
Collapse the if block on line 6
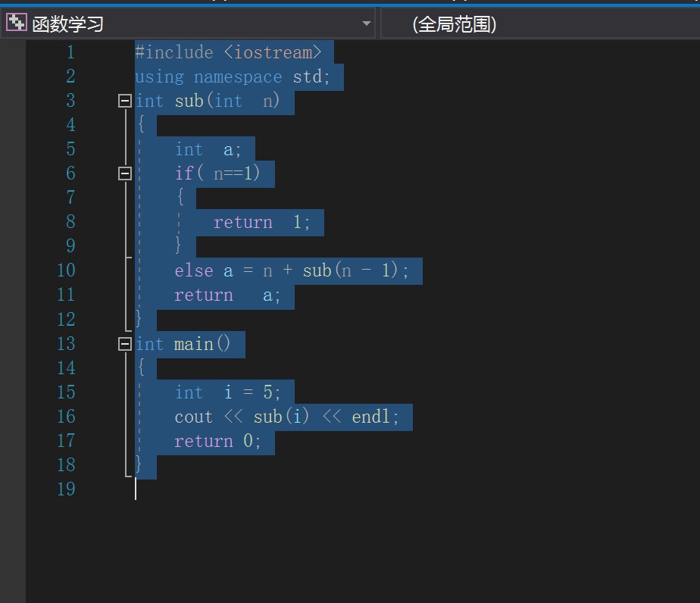(x=123, y=173)
